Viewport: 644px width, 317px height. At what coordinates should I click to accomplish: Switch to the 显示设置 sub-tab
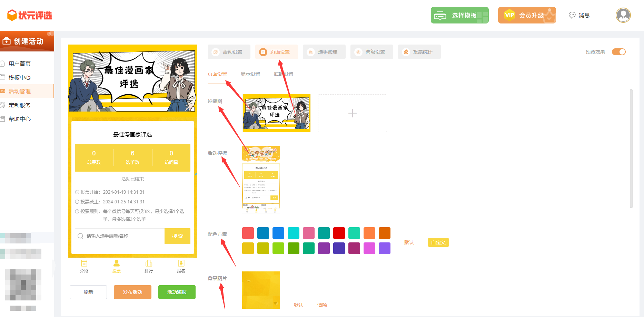(250, 74)
